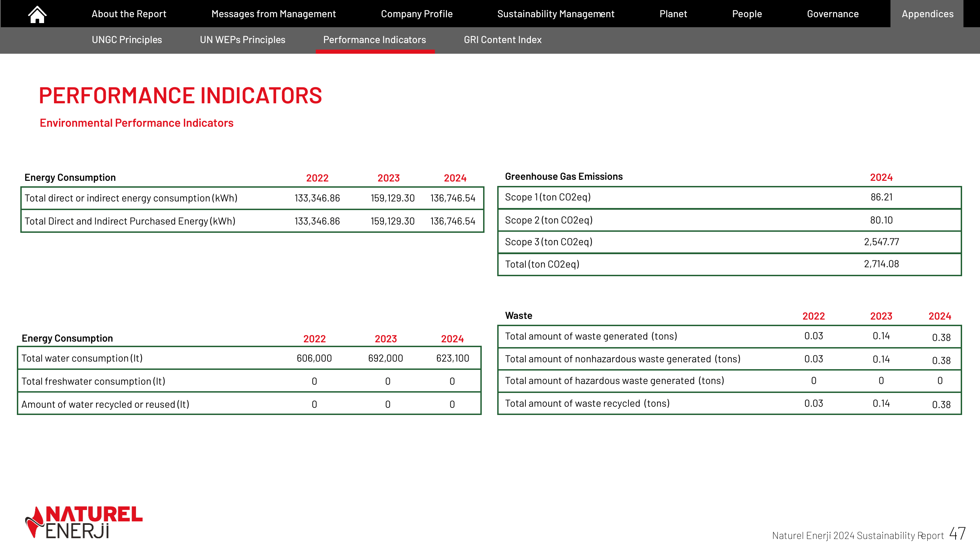Select 'Total amount of waste generated (tons)' label

coord(591,336)
